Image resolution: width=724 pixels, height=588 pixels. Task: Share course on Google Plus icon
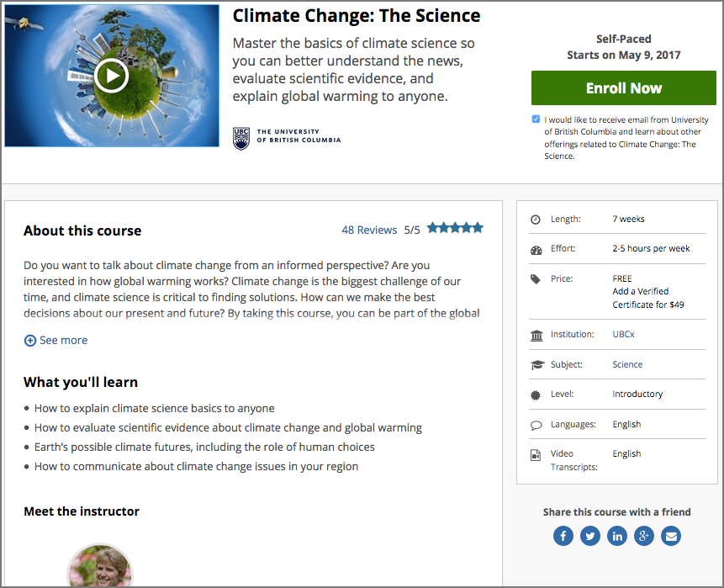coord(644,536)
